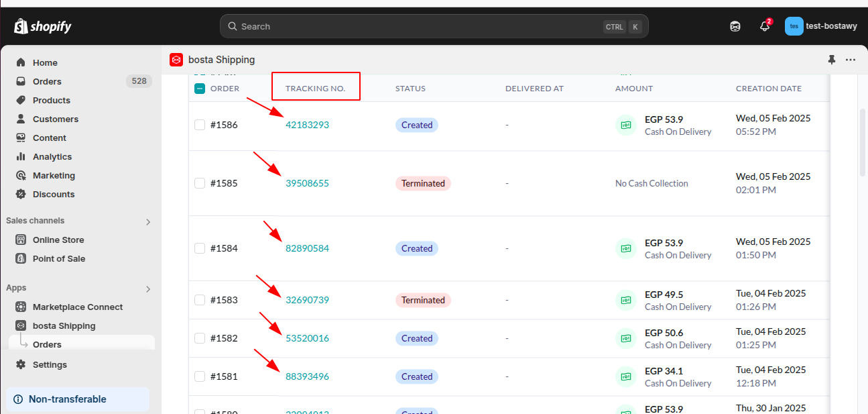
Task: Pin the bosta Shipping app
Action: [x=832, y=60]
